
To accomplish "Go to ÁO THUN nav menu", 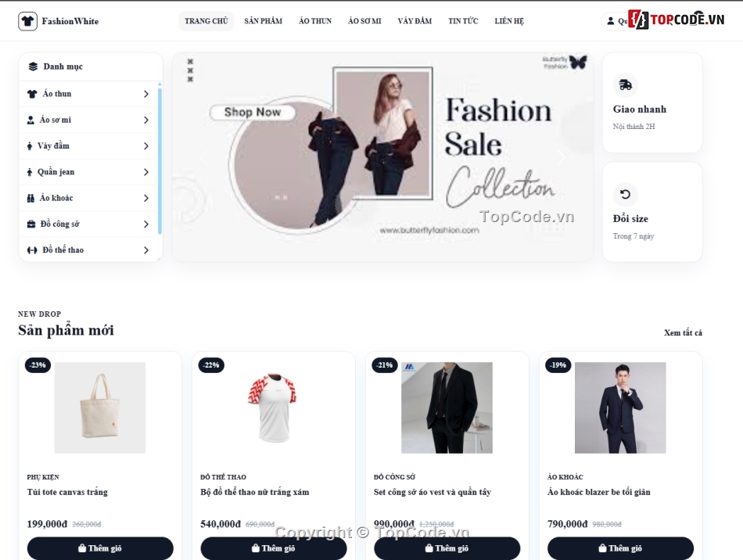I will (x=315, y=21).
